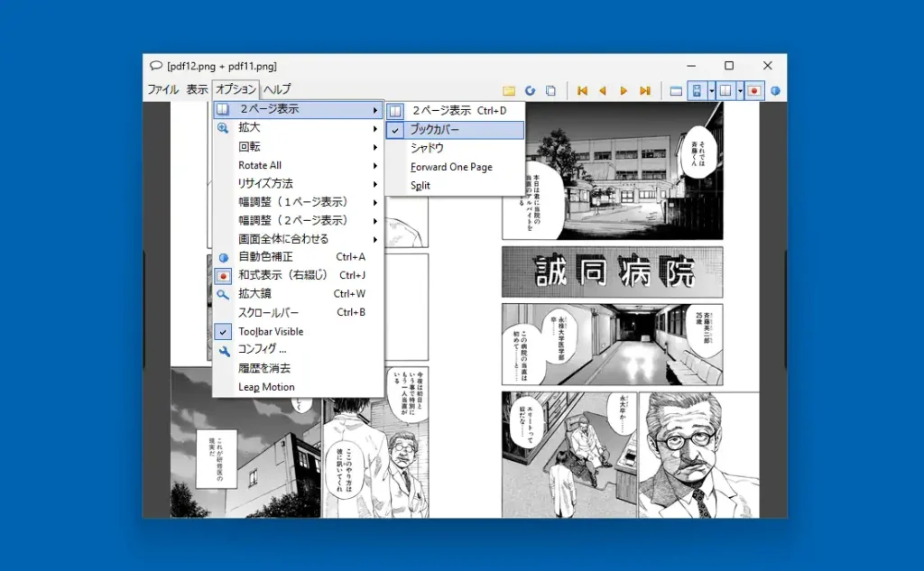Open a file using the folder toolbar icon
The image size is (924, 571).
[508, 89]
